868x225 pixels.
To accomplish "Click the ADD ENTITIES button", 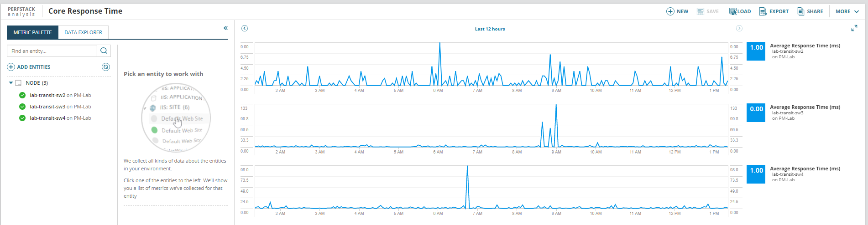I will point(29,67).
